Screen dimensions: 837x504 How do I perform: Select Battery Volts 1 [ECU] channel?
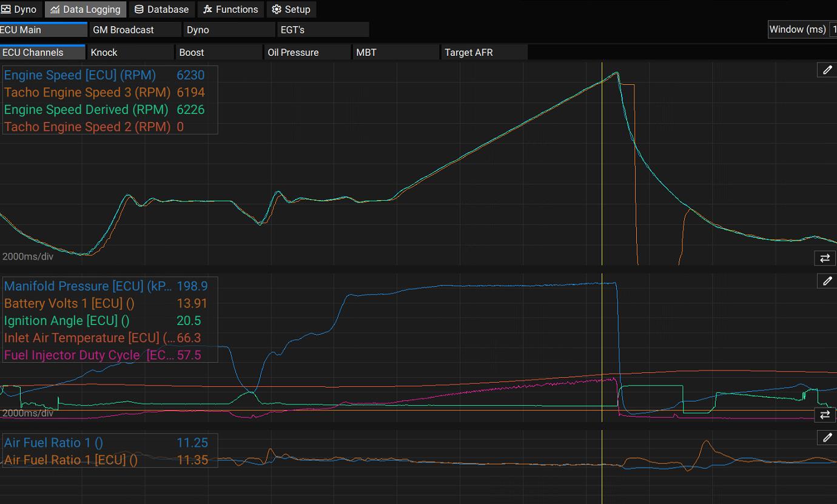tap(69, 303)
